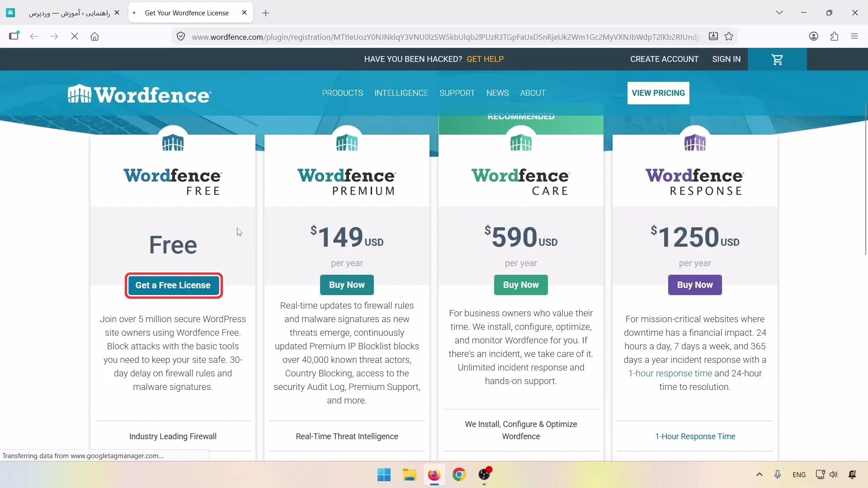Launch Google Chrome from the taskbar
Screen dimensions: 868x488
click(x=459, y=475)
